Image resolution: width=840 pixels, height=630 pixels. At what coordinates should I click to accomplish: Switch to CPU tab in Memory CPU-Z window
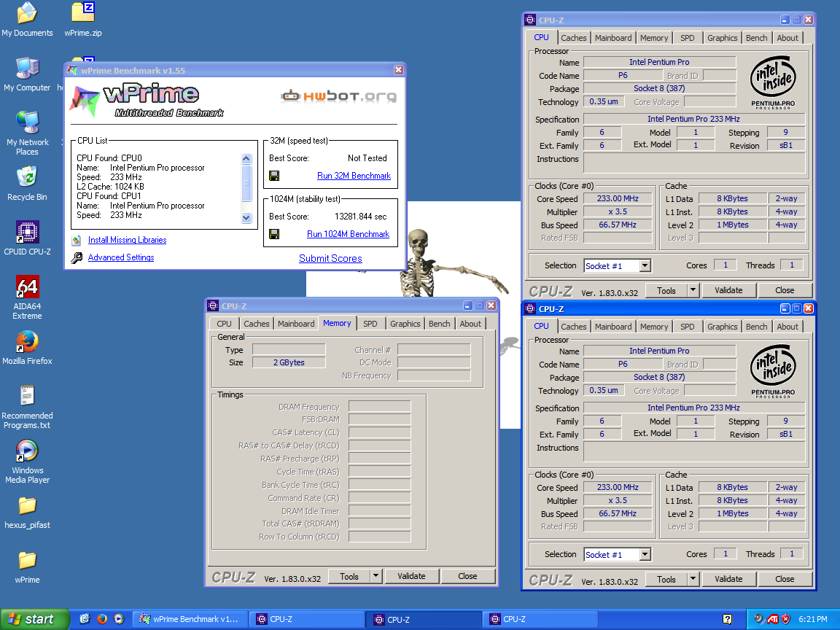pyautogui.click(x=224, y=324)
